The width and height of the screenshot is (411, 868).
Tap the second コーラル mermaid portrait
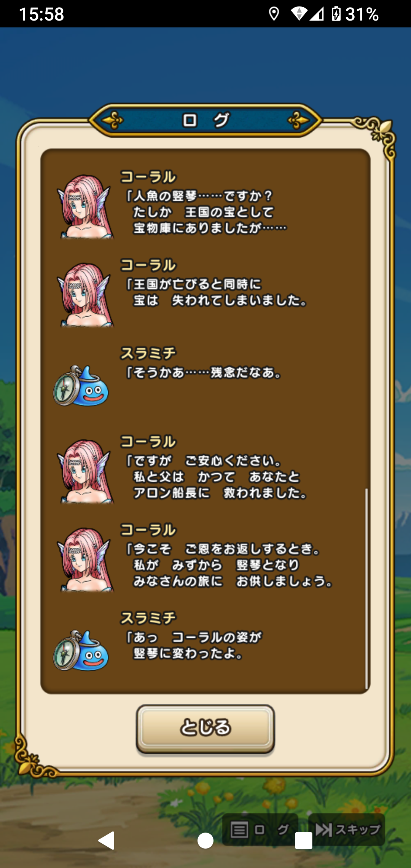pyautogui.click(x=85, y=295)
